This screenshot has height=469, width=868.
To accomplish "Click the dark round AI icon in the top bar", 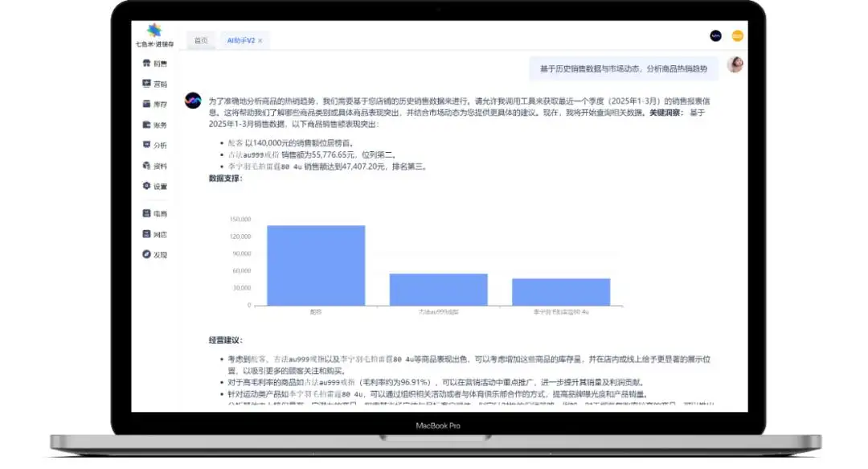I will pos(715,35).
